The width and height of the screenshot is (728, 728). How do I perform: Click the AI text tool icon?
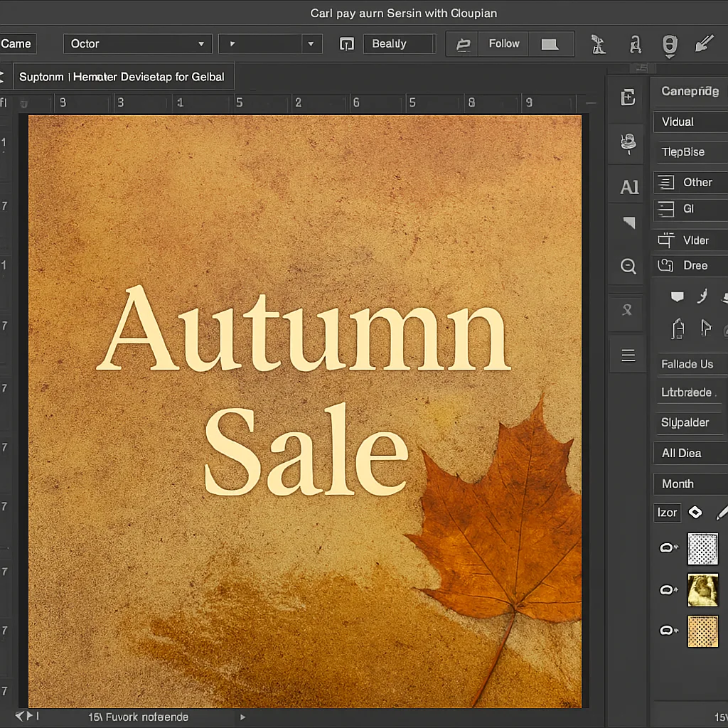click(629, 187)
